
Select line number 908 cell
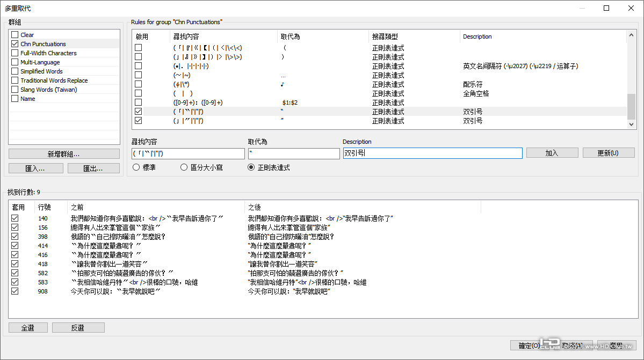click(x=43, y=291)
